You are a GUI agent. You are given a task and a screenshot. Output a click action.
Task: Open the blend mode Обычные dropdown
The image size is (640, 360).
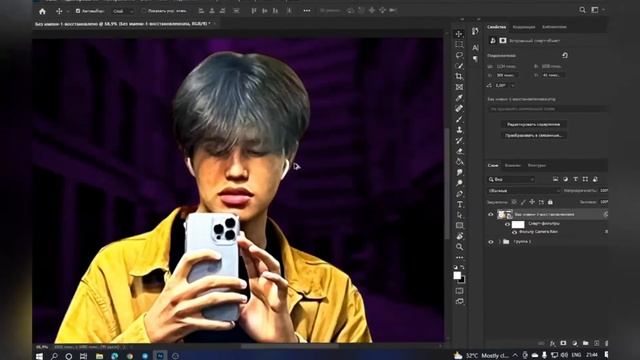[524, 191]
